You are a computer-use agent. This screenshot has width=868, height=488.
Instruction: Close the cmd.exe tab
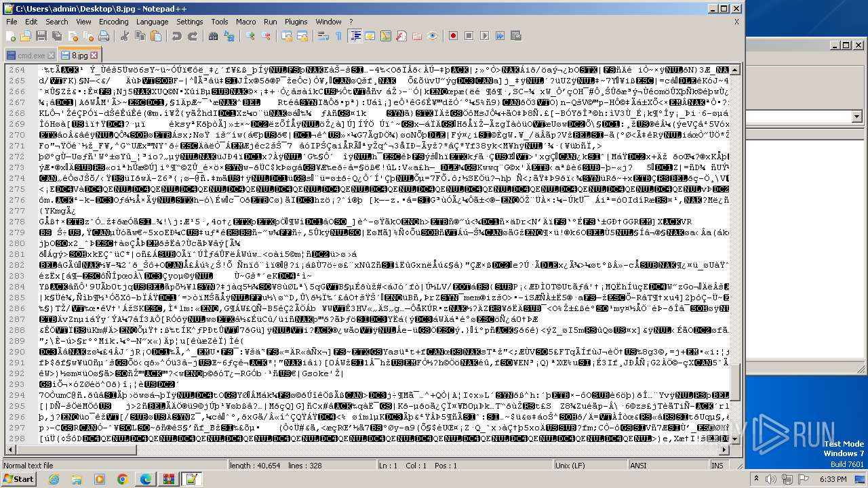50,56
